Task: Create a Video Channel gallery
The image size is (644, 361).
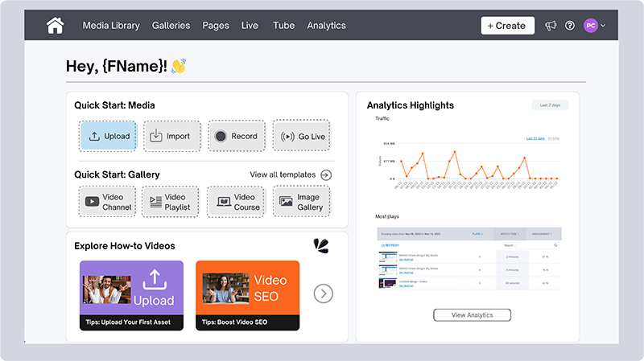Action: pyautogui.click(x=108, y=202)
